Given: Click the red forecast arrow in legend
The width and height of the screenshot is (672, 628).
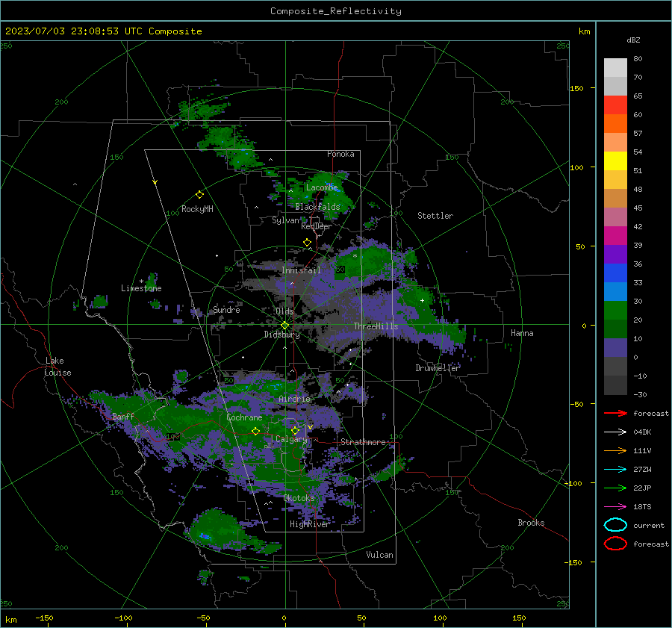Looking at the screenshot, I should point(615,413).
